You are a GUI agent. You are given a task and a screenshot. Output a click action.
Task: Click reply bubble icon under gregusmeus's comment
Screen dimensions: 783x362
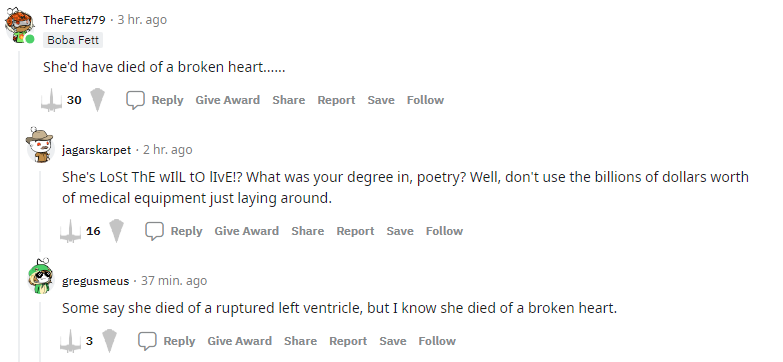[x=147, y=342]
